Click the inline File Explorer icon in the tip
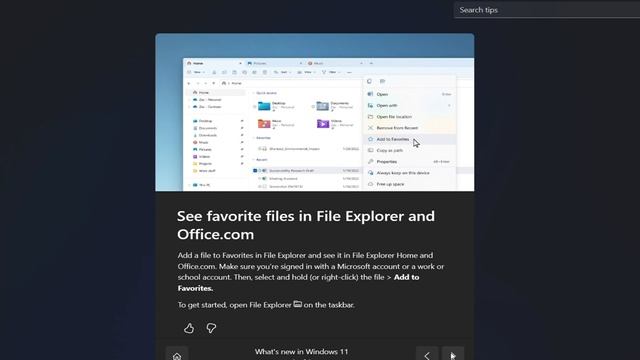The width and height of the screenshot is (640, 360). pyautogui.click(x=298, y=304)
